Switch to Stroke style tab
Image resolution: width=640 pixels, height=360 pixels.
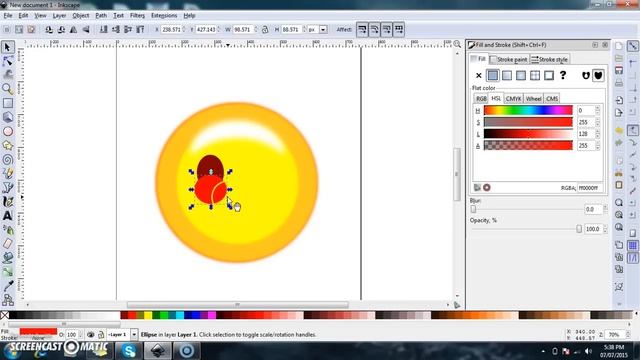[549, 60]
